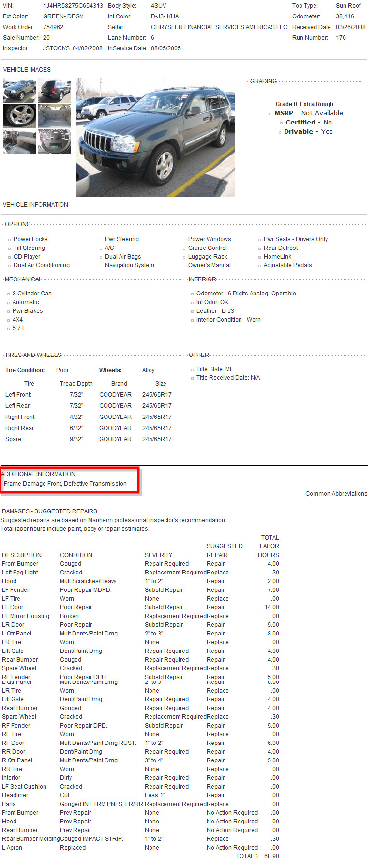Click the Top Type Sun Roof value
Viewport: 375px width, 868px height.
pos(348,6)
